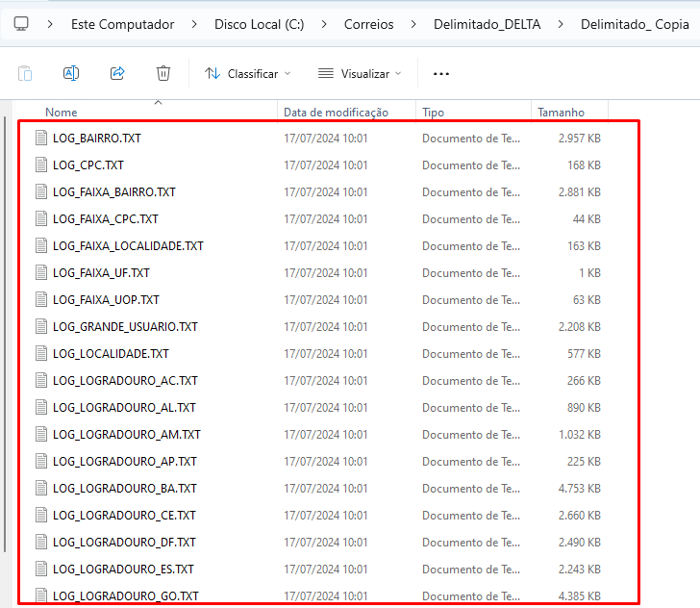Go to Este Computador breadcrumb
Viewport: 700px width, 608px height.
point(123,24)
